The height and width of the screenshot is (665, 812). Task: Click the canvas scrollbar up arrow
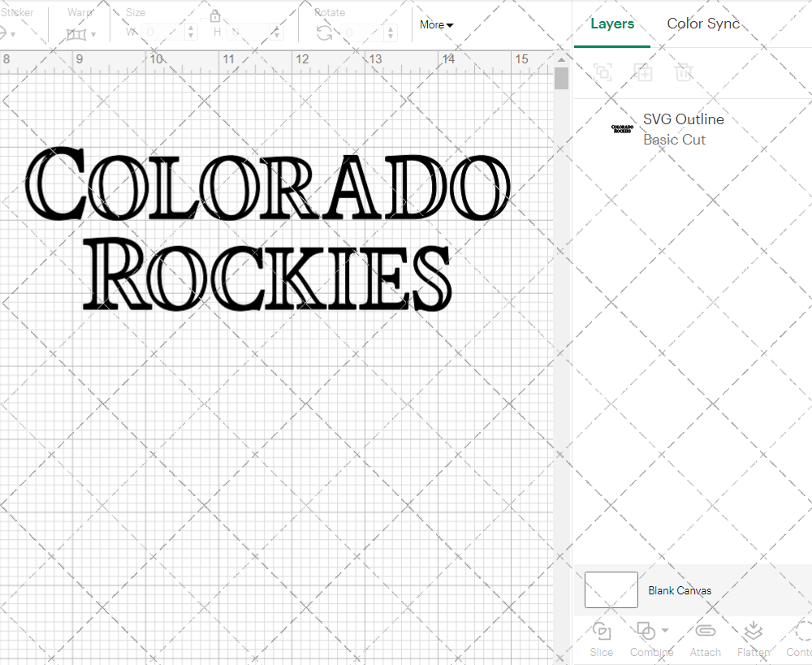point(561,59)
